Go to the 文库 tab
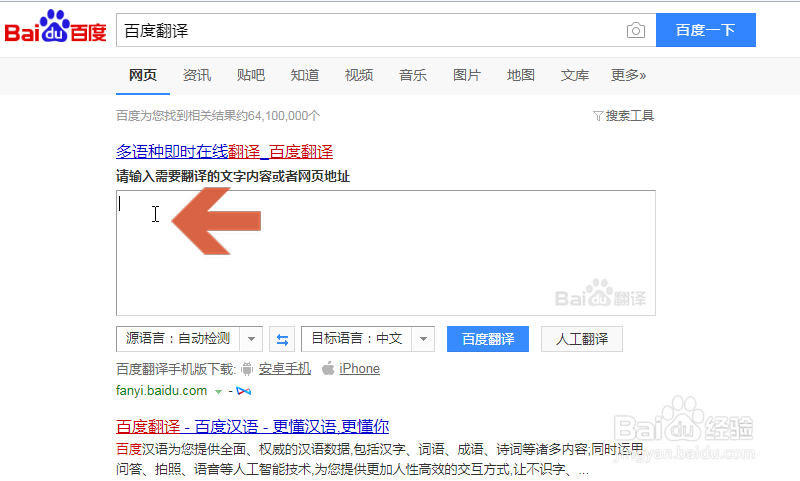The width and height of the screenshot is (800, 481). pos(575,75)
